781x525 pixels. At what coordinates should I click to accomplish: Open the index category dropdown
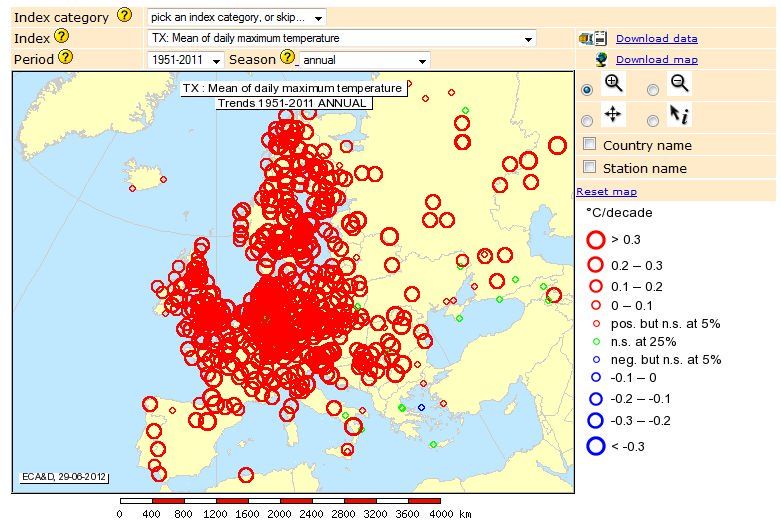click(237, 17)
